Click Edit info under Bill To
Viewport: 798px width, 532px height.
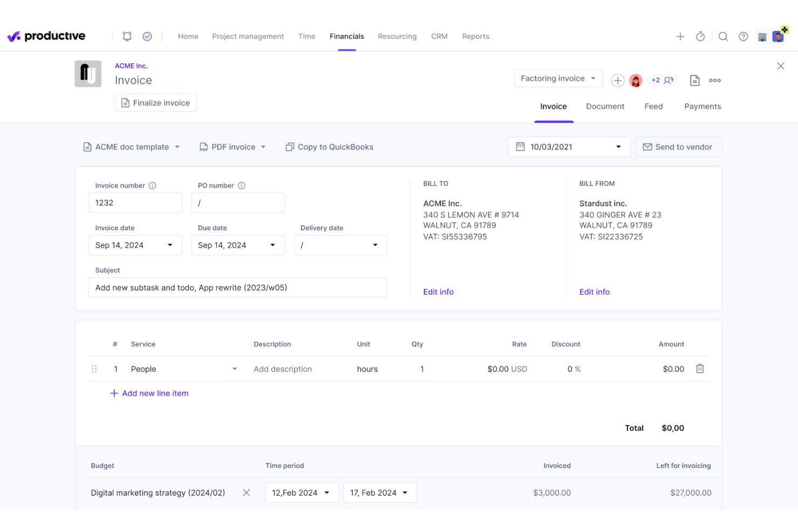click(438, 292)
